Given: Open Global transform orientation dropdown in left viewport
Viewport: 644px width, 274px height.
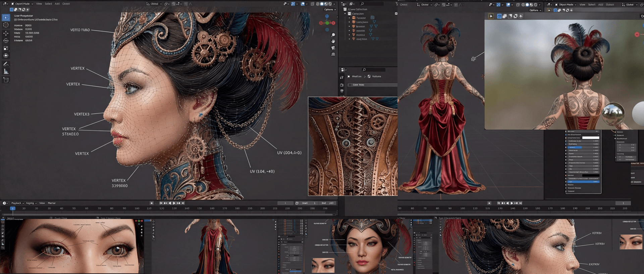Looking at the screenshot, I should [154, 4].
